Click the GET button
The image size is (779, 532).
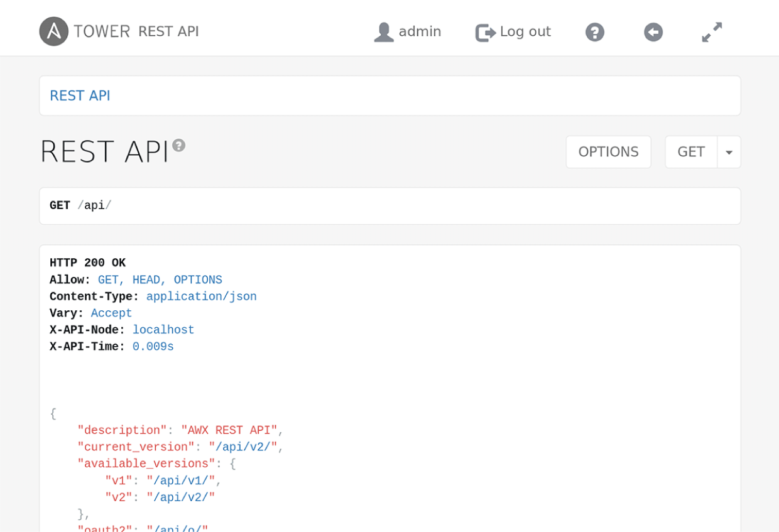pos(691,152)
